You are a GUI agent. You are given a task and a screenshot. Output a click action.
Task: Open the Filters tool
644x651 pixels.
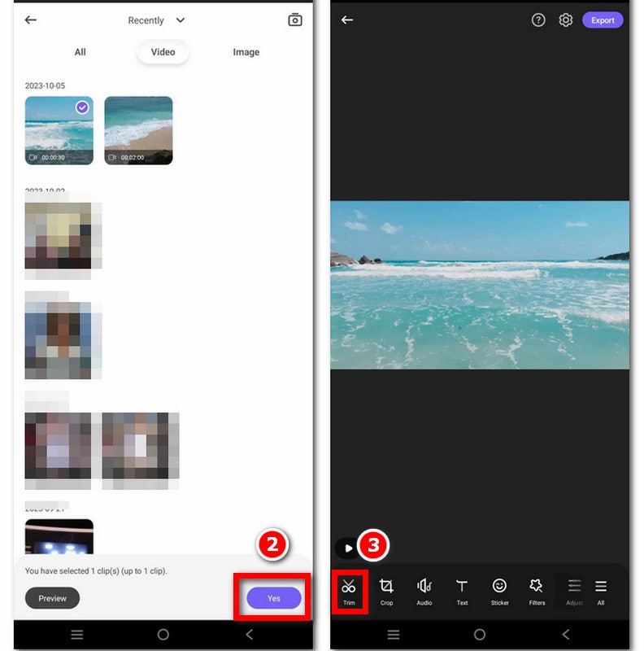pyautogui.click(x=537, y=592)
